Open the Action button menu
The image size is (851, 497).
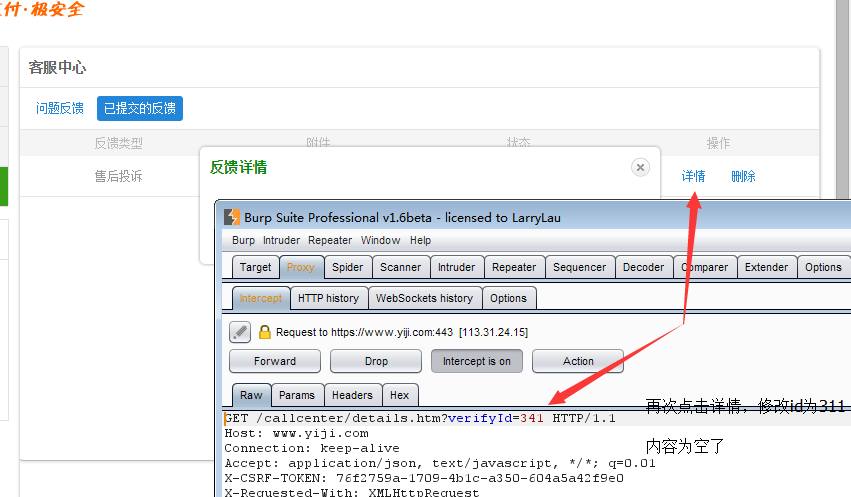pos(577,361)
